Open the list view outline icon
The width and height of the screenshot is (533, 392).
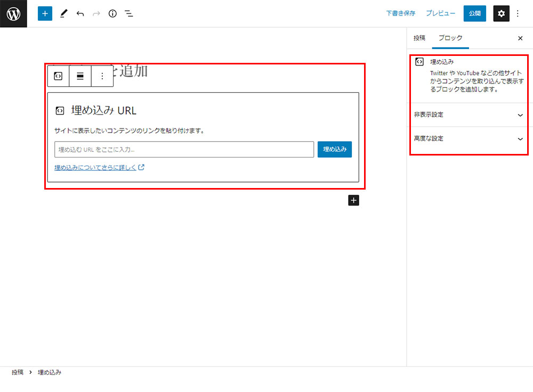coord(128,13)
